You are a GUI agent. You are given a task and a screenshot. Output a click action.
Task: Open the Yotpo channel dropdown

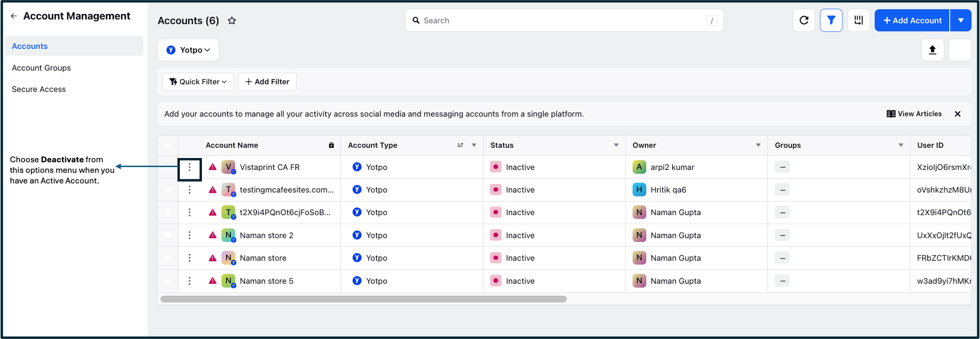tap(188, 50)
